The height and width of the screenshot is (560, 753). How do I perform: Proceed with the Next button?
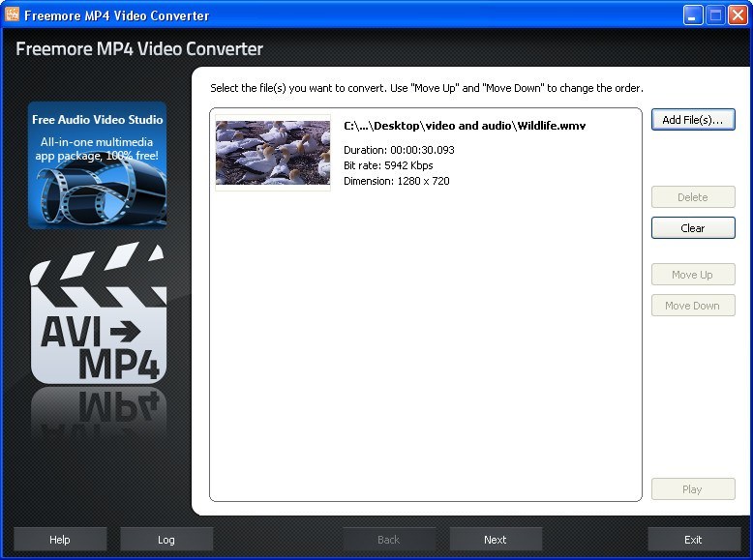pos(496,540)
